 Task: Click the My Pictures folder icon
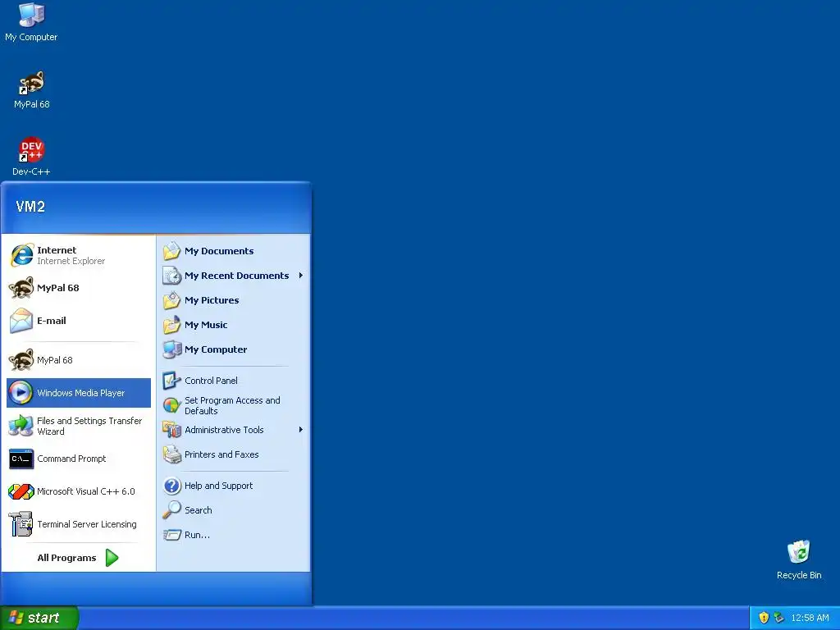coord(172,300)
